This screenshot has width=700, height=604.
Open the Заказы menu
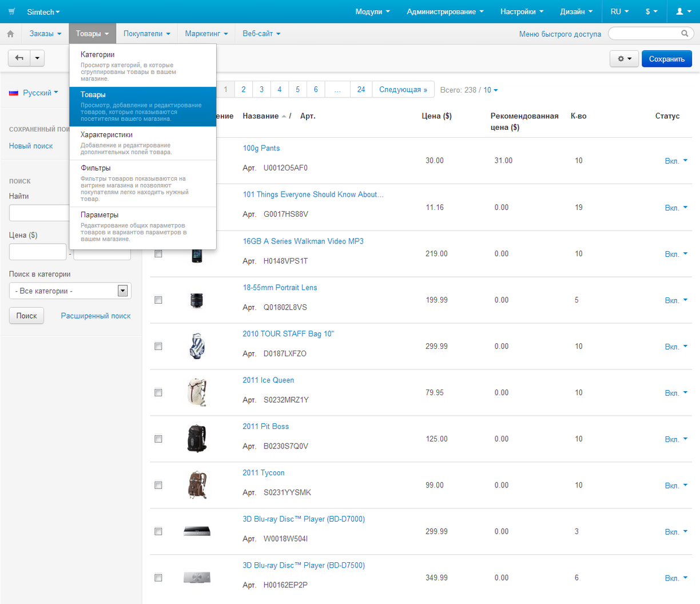45,34
